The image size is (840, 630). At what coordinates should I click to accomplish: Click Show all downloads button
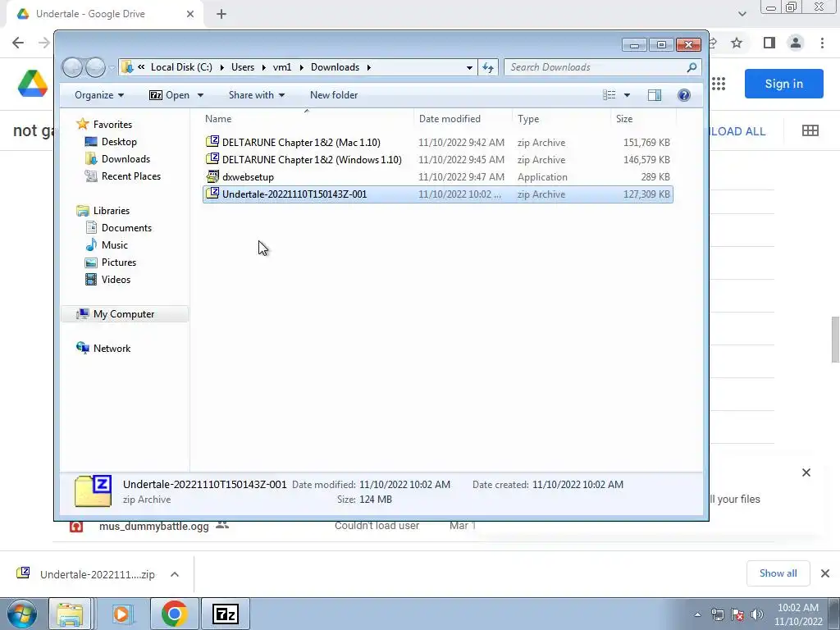click(778, 573)
